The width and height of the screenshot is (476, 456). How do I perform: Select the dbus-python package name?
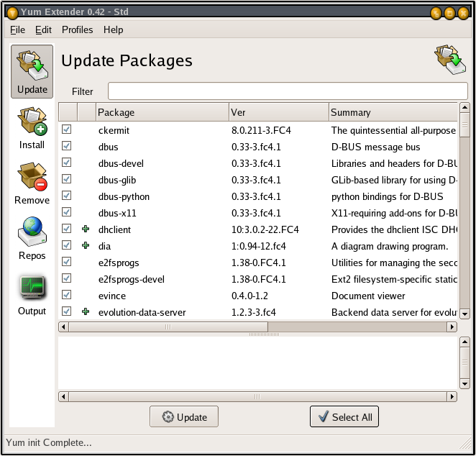pos(124,197)
